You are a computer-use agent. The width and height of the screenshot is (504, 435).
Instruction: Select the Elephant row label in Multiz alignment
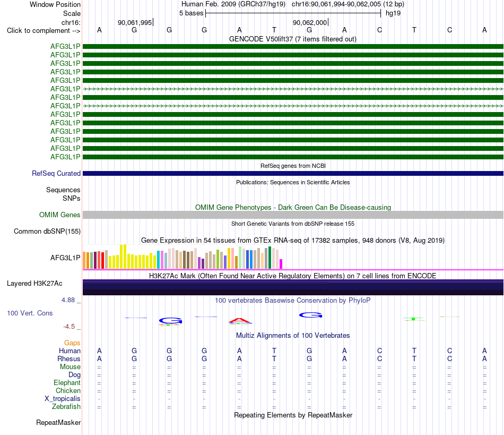(67, 382)
